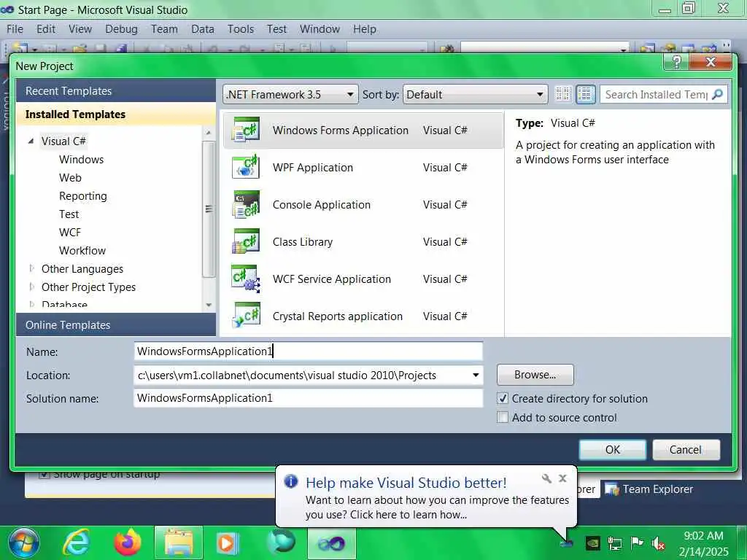Screen dimensions: 747x560
Task: Expand the Online Templates section
Action: pyautogui.click(x=116, y=324)
